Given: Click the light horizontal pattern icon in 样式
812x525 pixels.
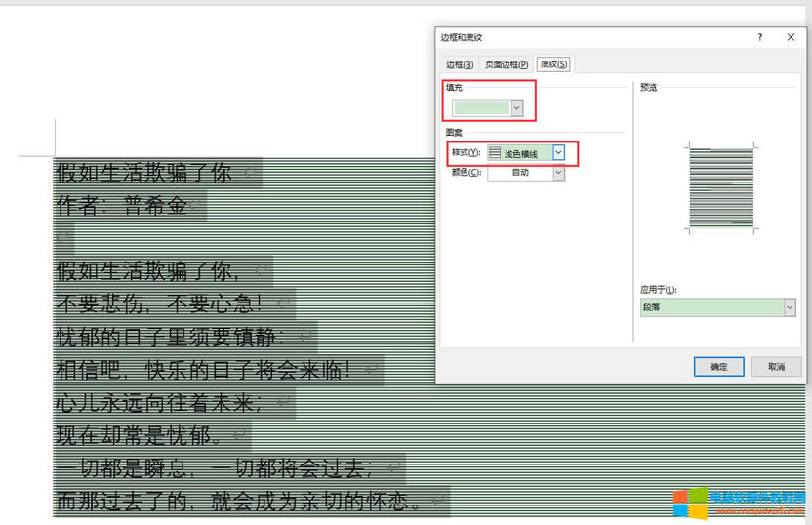Looking at the screenshot, I should [495, 153].
